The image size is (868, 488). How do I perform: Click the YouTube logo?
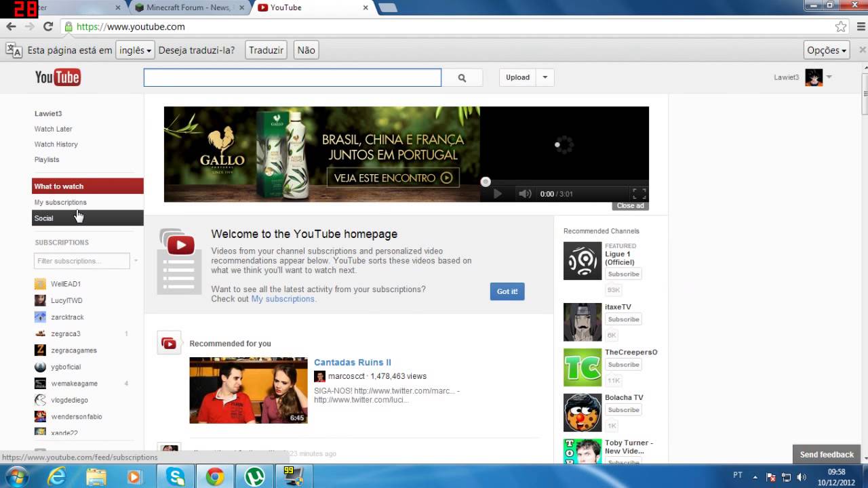tap(58, 77)
